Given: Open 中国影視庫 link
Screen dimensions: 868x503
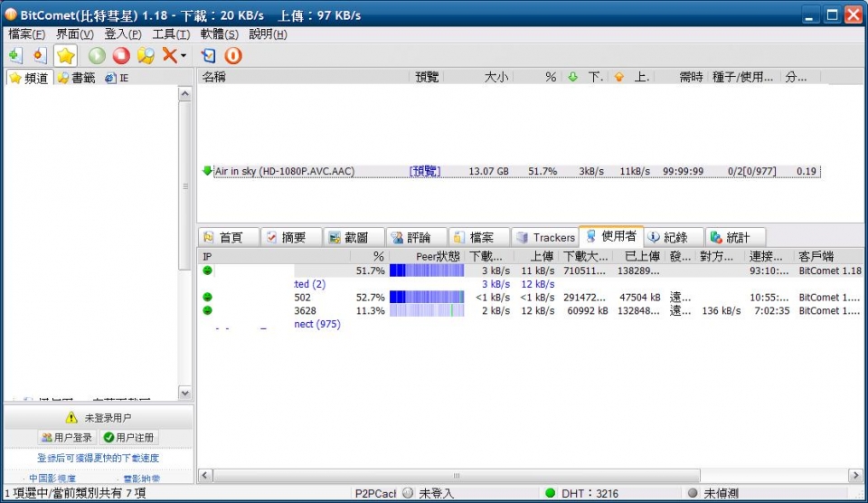Looking at the screenshot, I should pyautogui.click(x=52, y=478).
